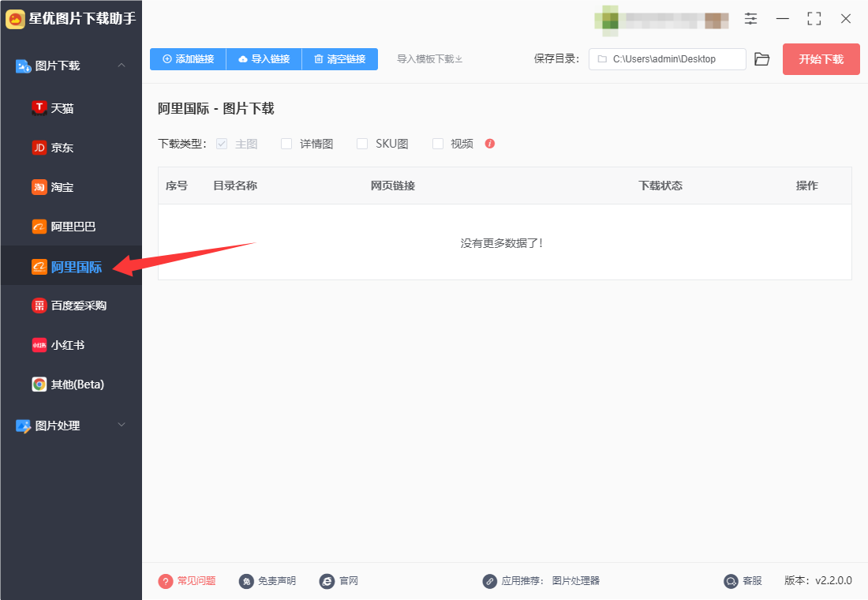Select 京东 in the sidebar menu
868x600 pixels.
click(71, 148)
